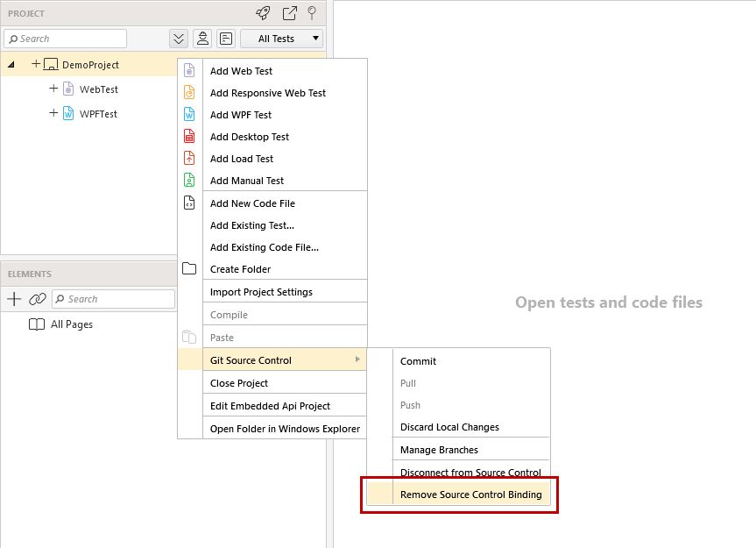Click the green Manual Test icon
This screenshot has width=756, height=548.
[x=189, y=180]
